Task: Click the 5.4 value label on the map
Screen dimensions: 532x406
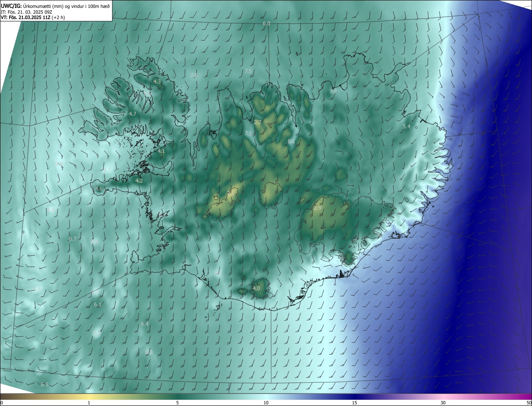Action: [407, 126]
